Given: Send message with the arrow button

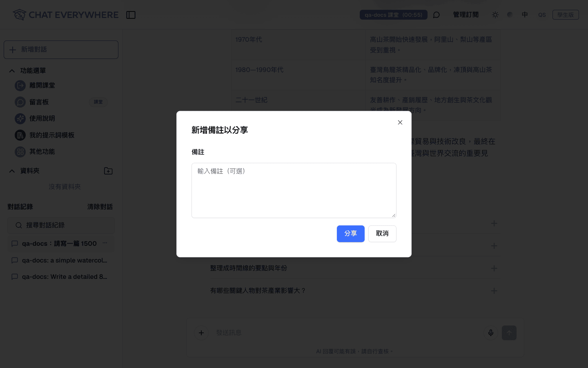Looking at the screenshot, I should tap(509, 333).
